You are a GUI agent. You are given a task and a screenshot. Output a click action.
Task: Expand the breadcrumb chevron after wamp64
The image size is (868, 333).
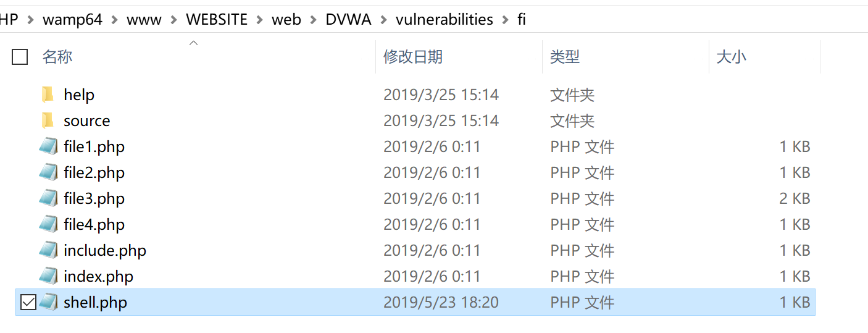[114, 20]
